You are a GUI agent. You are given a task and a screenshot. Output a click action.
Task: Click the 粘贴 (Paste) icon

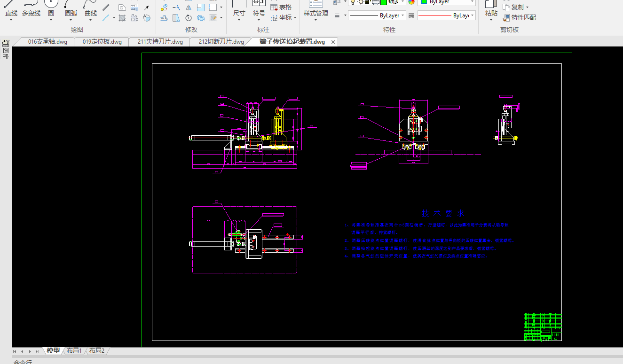491,8
